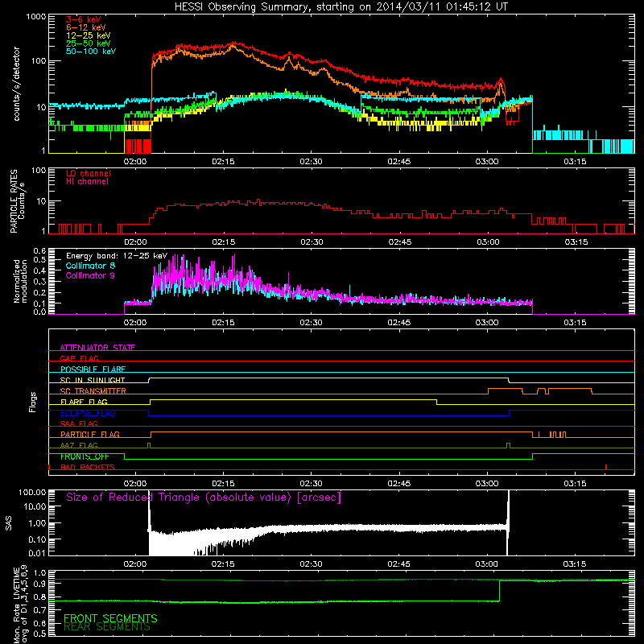Click the 'LO channel' legend label
This screenshot has height=644, width=644.
click(x=89, y=173)
